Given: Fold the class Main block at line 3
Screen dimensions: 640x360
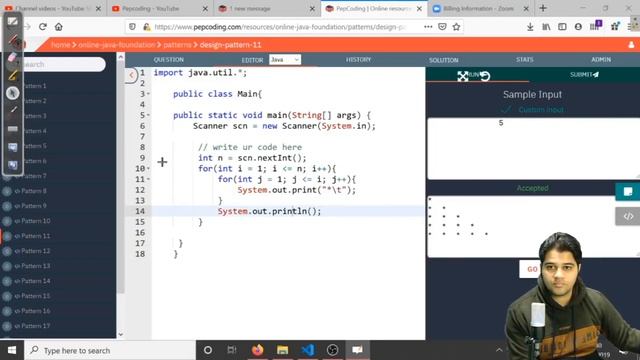Looking at the screenshot, I should (x=149, y=94).
